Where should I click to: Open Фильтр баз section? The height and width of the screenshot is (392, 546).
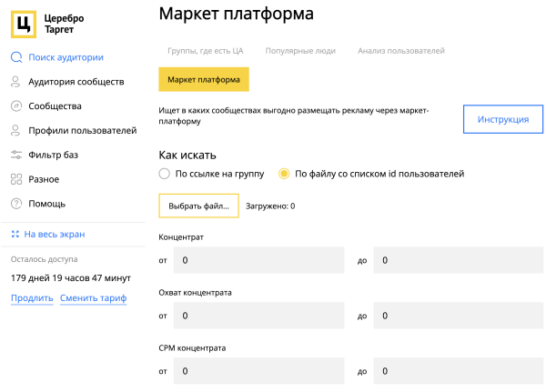click(x=54, y=155)
